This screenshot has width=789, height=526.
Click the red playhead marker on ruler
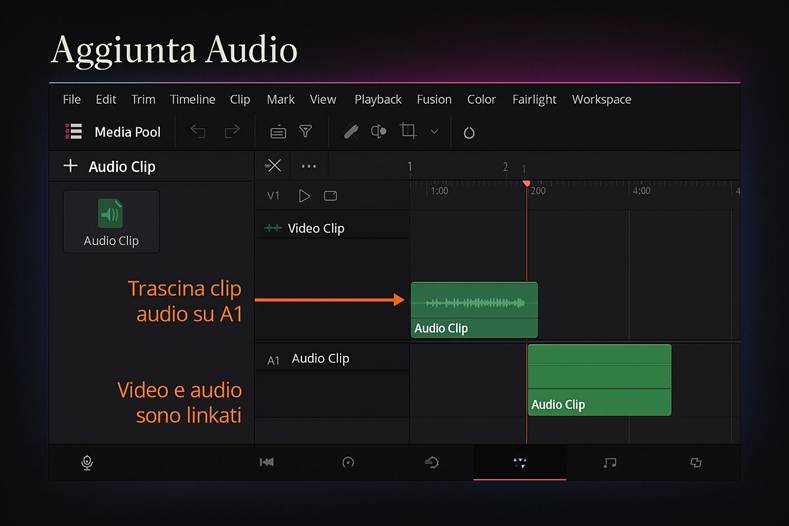click(x=527, y=184)
